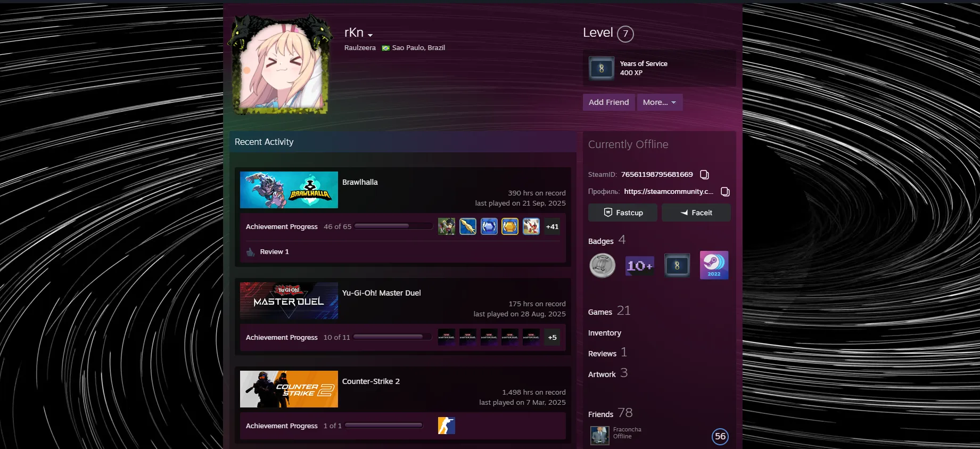Click the Add Friend button

[608, 102]
